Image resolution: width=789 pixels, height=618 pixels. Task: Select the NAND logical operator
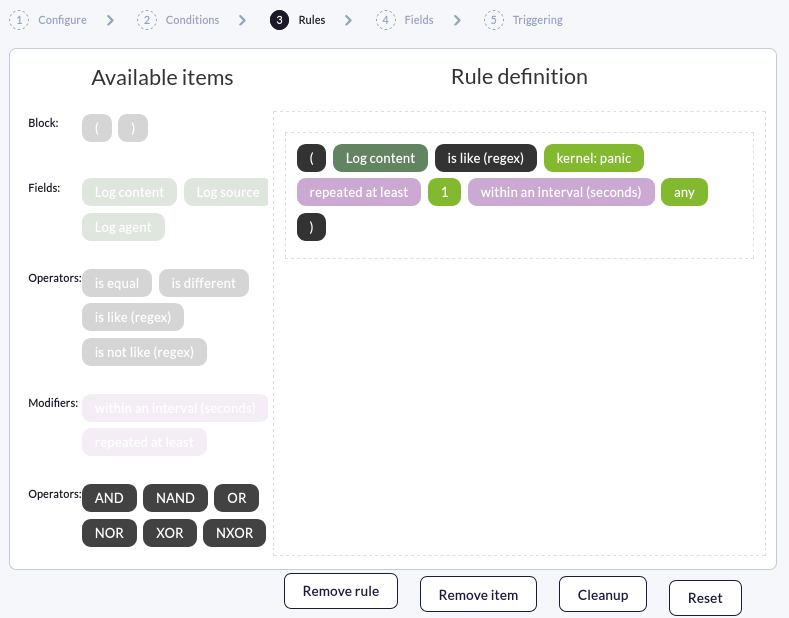point(175,498)
